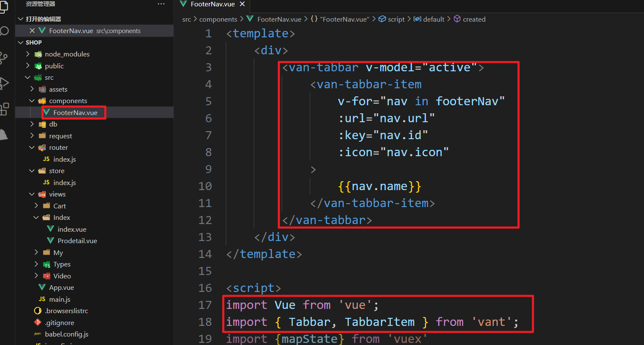The height and width of the screenshot is (345, 644).
Task: Open Source Control icon in activity bar
Action: click(x=3, y=58)
